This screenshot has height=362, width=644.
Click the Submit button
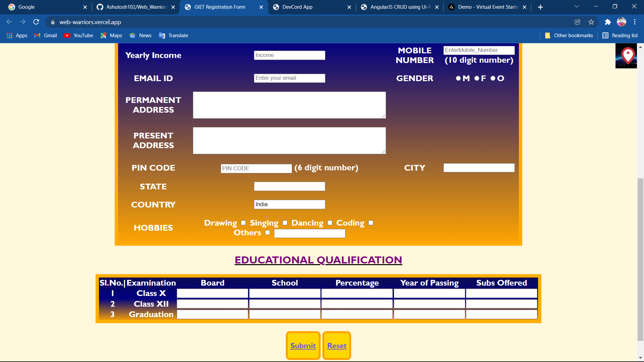coord(303,346)
